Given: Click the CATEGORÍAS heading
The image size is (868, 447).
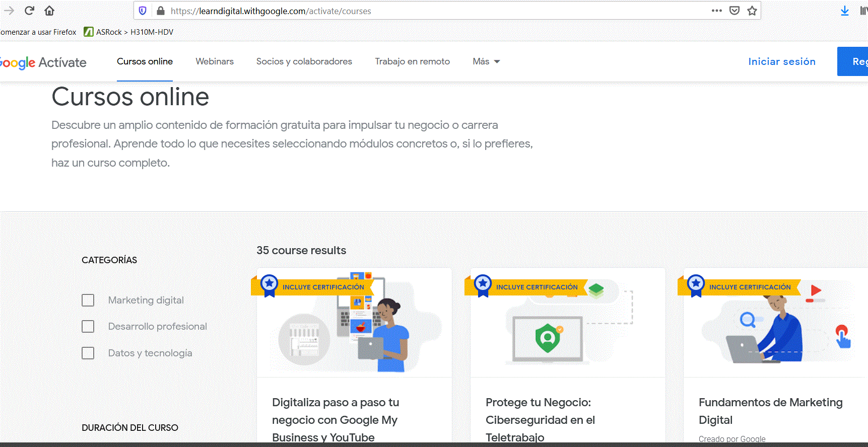Looking at the screenshot, I should (x=109, y=260).
